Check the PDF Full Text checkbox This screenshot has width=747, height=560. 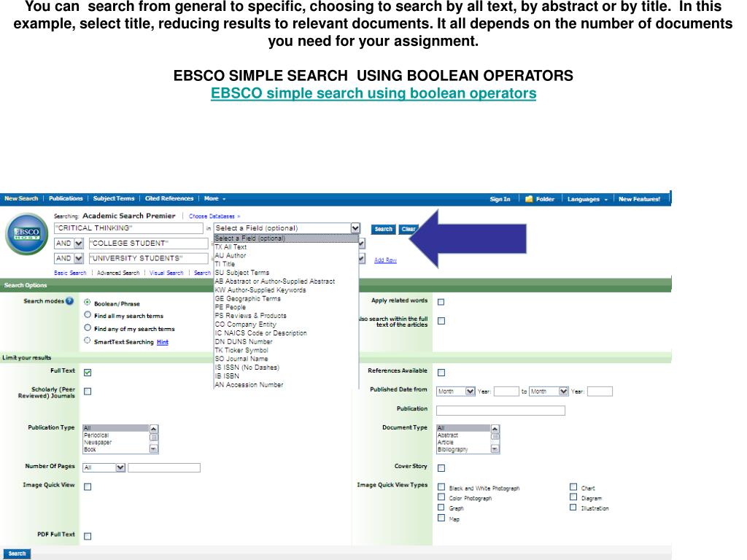click(x=88, y=536)
